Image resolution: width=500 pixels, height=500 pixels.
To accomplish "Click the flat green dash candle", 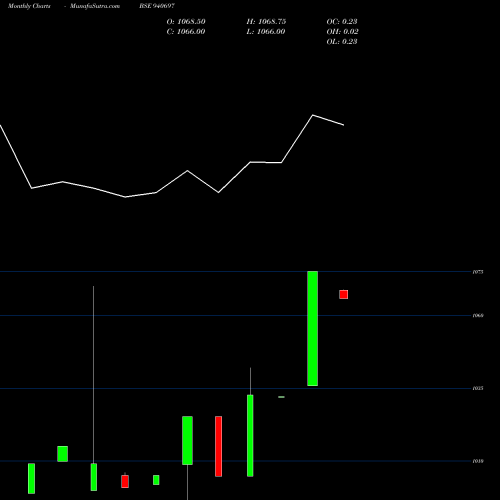I will coord(281,397).
